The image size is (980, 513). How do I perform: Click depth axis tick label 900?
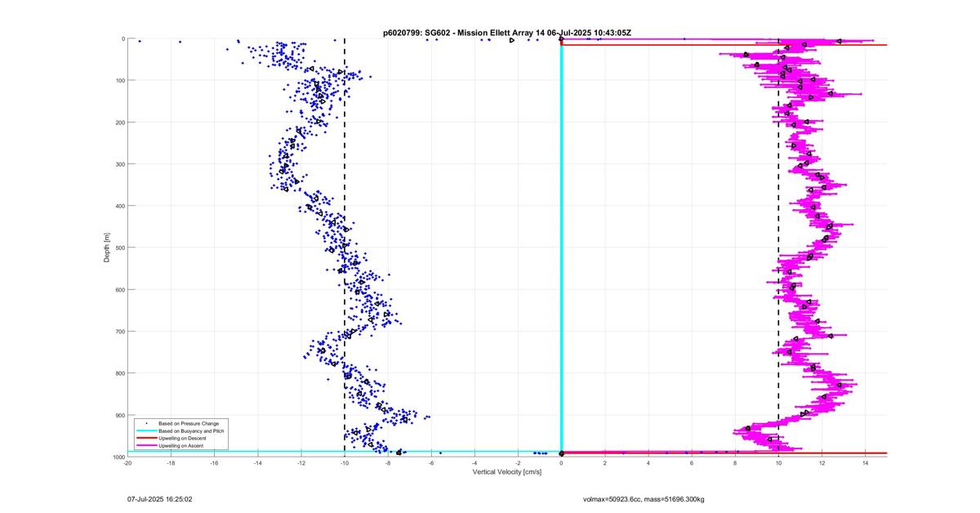point(119,415)
